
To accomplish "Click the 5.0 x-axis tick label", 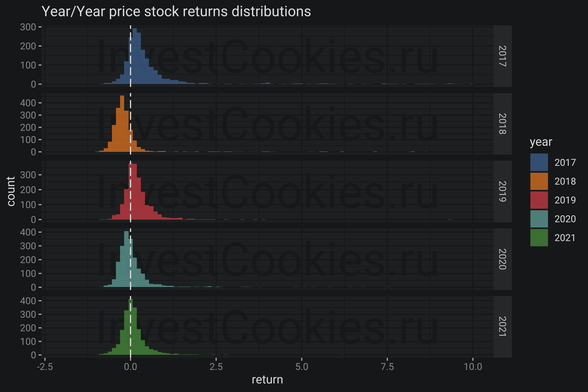I will click(x=301, y=367).
